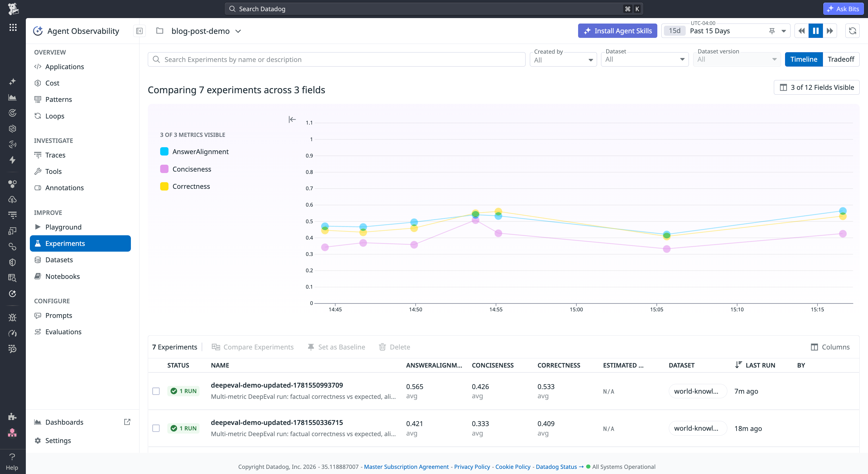Open the Datadog Status link

tap(559, 467)
